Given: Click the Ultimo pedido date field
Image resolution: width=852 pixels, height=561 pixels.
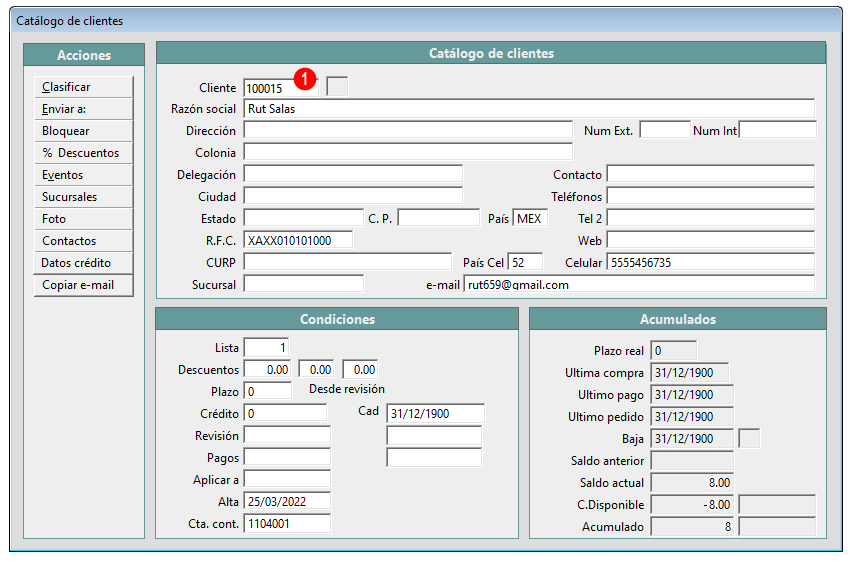Looking at the screenshot, I should (x=692, y=416).
